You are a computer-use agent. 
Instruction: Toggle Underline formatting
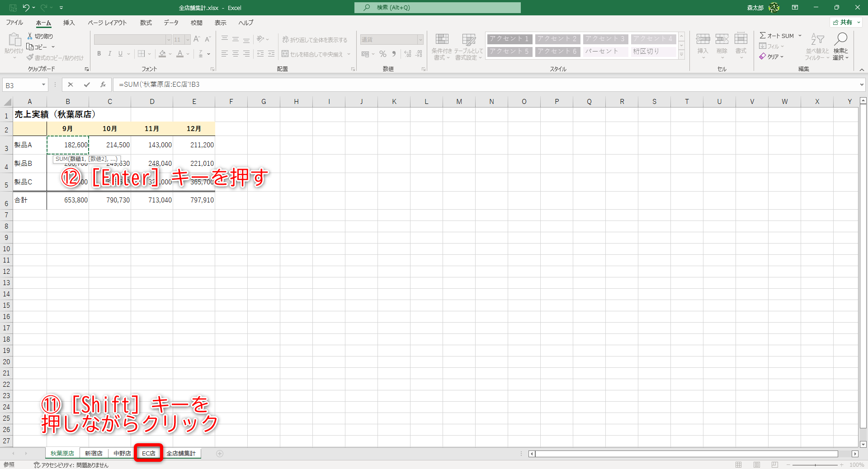pos(120,54)
